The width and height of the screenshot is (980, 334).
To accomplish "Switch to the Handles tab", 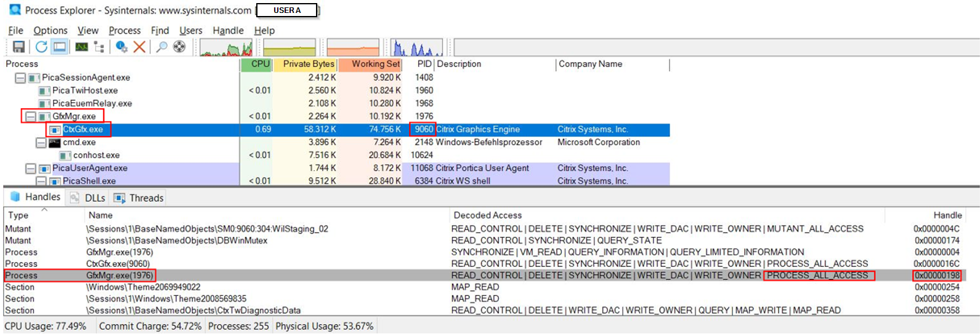I will (35, 197).
